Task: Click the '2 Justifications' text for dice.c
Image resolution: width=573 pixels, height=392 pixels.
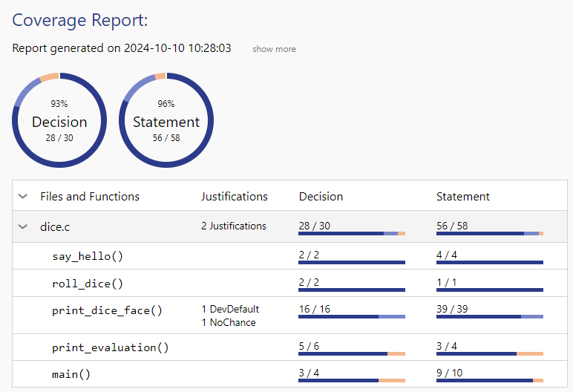Action: [233, 226]
